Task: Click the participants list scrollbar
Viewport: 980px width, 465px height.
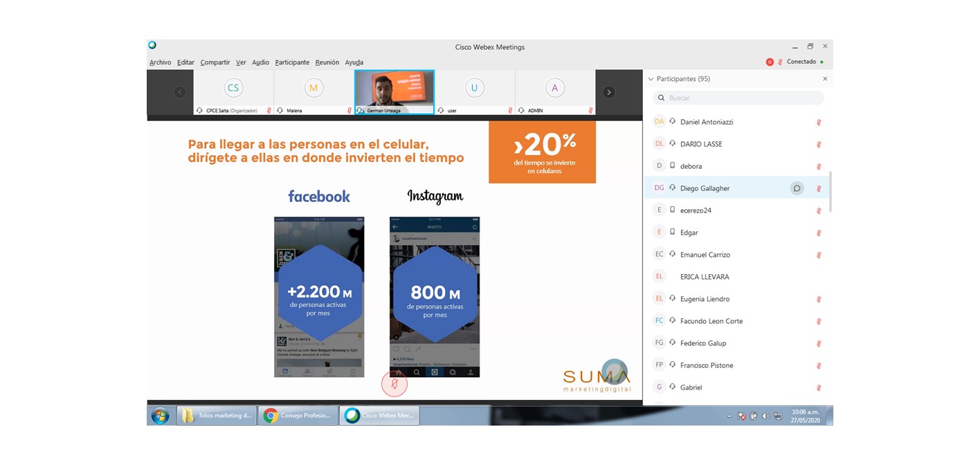Action: coord(831,192)
